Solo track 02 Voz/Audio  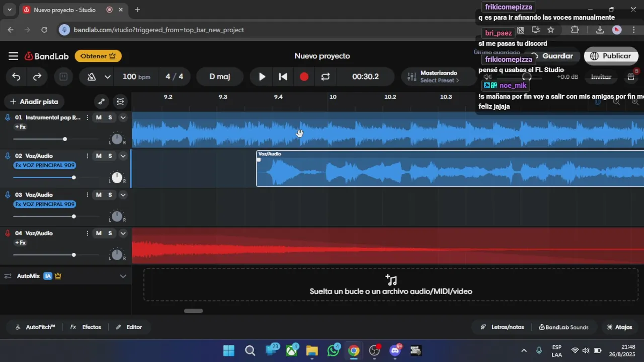pyautogui.click(x=110, y=156)
